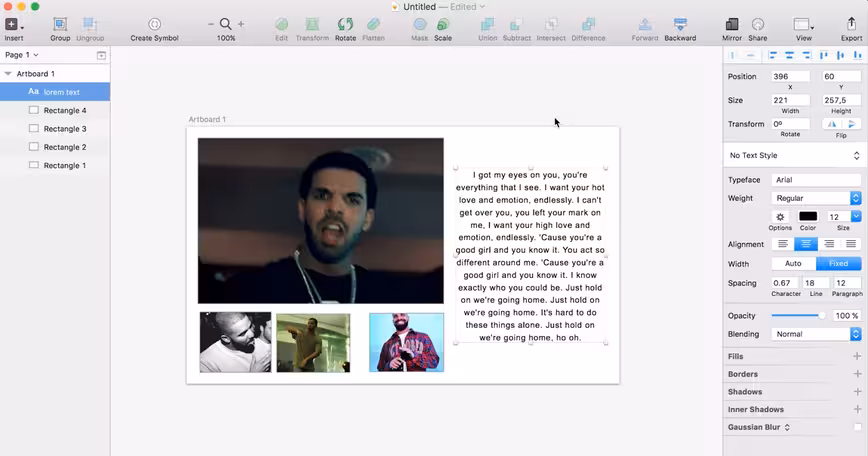Zoom out with the minus button
This screenshot has width=868, height=456.
211,24
